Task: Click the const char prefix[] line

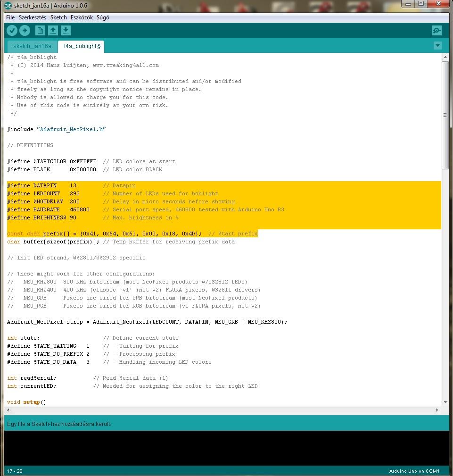Action: (132, 234)
